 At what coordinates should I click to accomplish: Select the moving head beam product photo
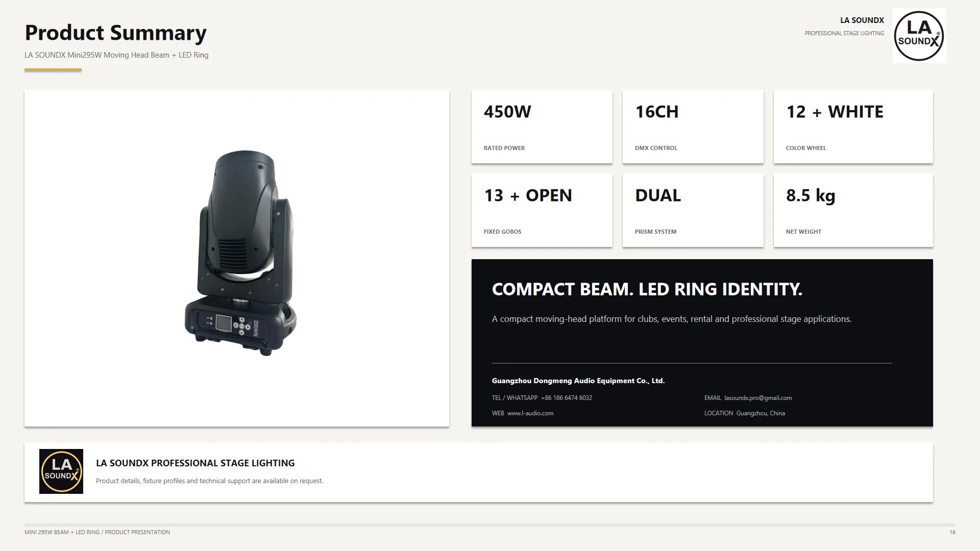(240, 253)
